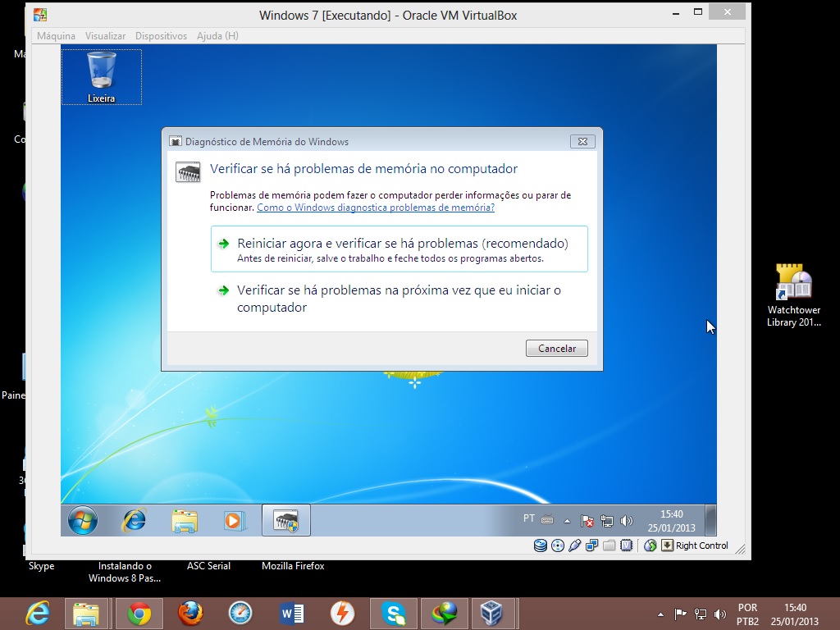Open the Action Center flag in the guest tray

(587, 521)
